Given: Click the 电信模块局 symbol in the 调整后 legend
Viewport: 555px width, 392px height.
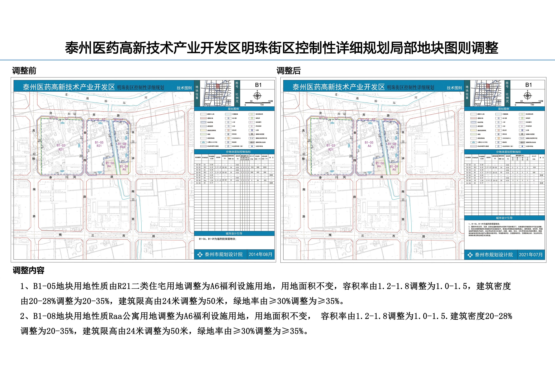Looking at the screenshot, I should (522, 114).
